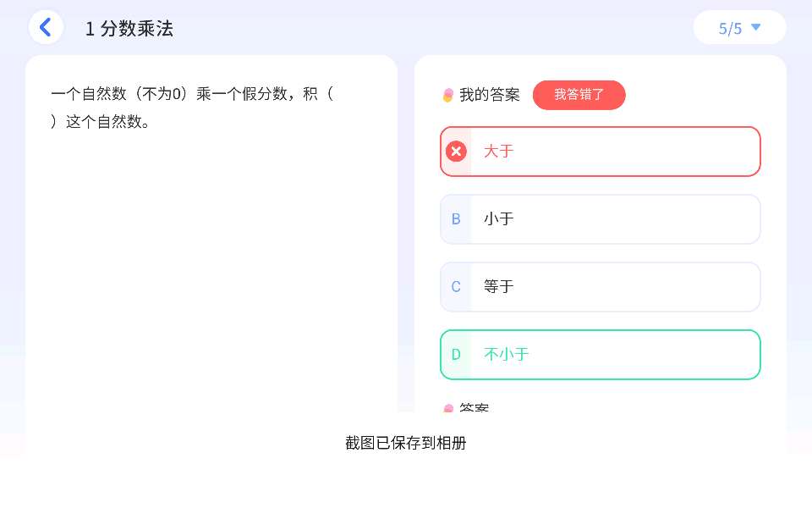This screenshot has width=812, height=508.
Task: Select the 大于 answer option
Action: pos(601,152)
